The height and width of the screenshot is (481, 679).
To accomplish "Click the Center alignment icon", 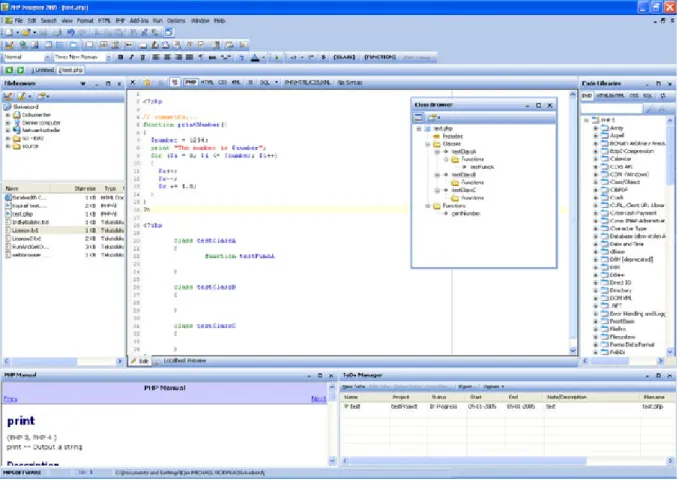I will (167, 57).
